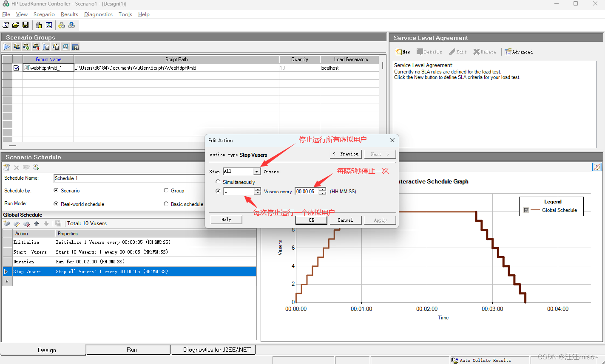This screenshot has height=364, width=605.
Task: Open the Scenario menu
Action: tap(44, 14)
